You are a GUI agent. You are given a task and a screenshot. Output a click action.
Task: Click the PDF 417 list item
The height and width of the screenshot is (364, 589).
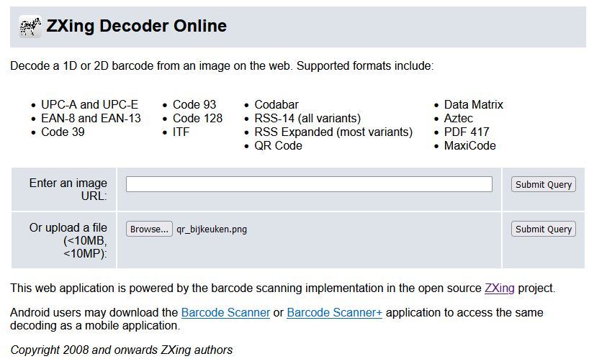(467, 132)
